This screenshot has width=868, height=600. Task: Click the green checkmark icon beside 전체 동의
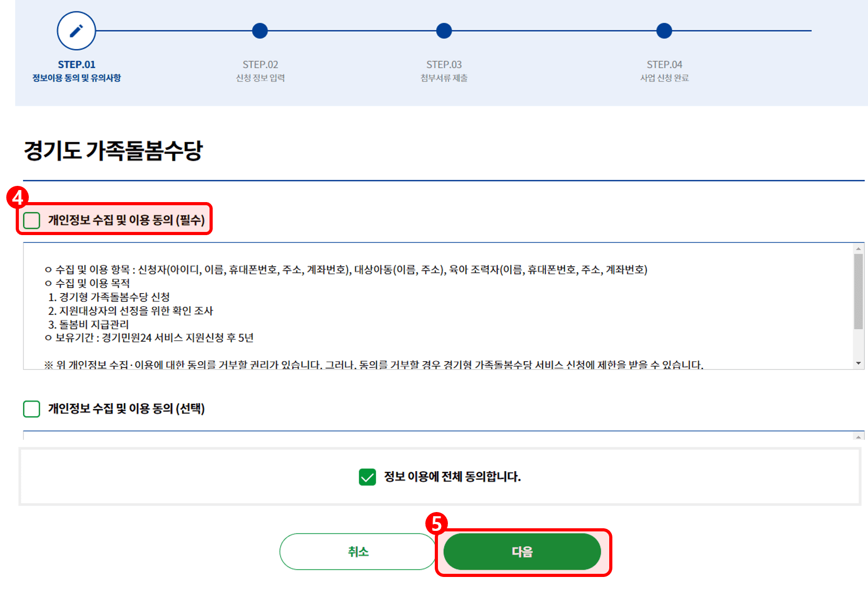pyautogui.click(x=367, y=477)
